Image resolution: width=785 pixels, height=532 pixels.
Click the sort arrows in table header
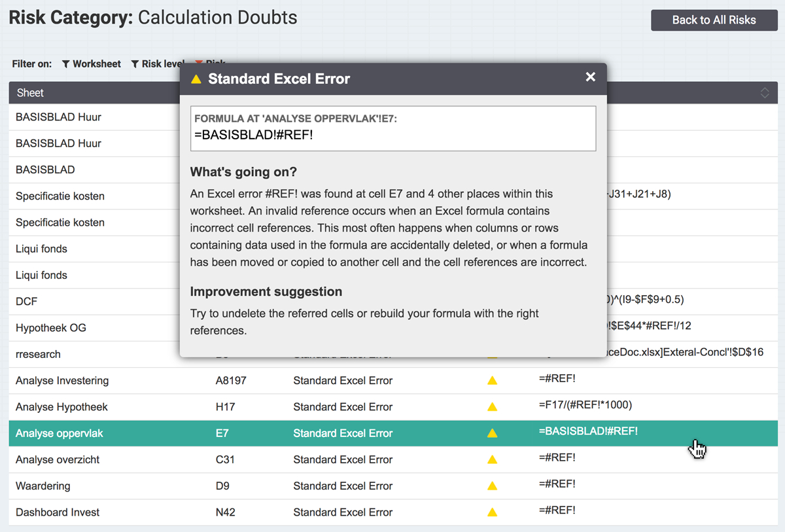[764, 93]
